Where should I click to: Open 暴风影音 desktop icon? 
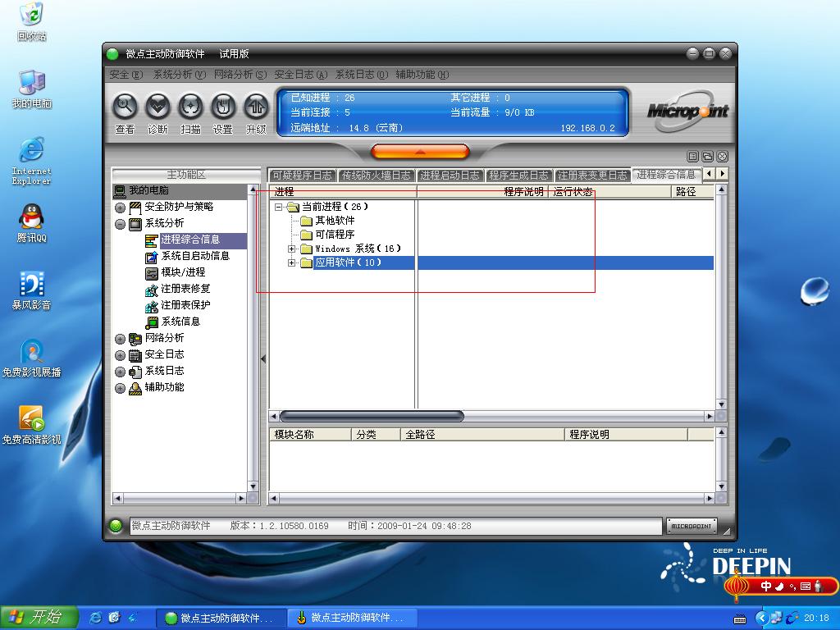click(x=32, y=291)
